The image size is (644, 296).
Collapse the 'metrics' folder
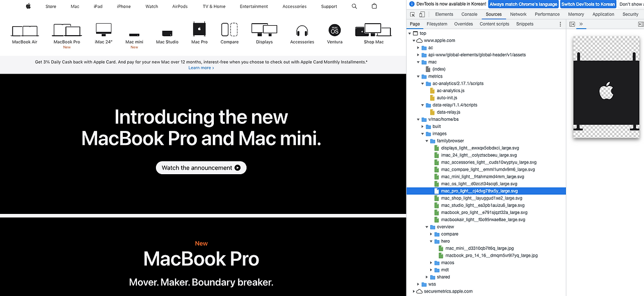coord(418,77)
